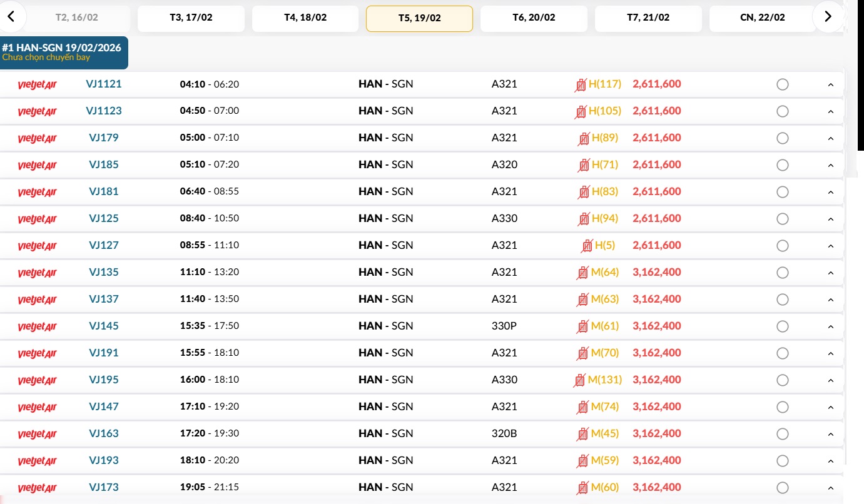This screenshot has height=504, width=864.
Task: Toggle the chevron on flight VJ135 row
Action: 831,273
